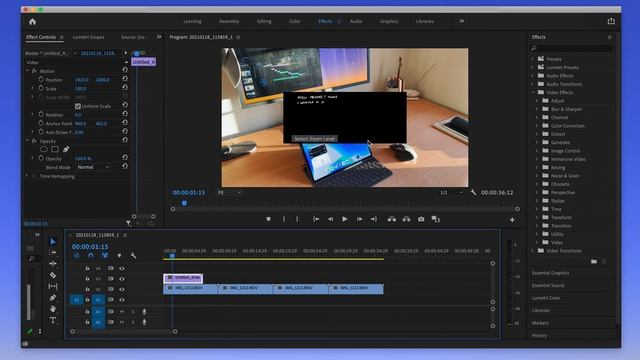Click the filter properties funnel icon
The image size is (640, 360).
pyautogui.click(x=129, y=223)
